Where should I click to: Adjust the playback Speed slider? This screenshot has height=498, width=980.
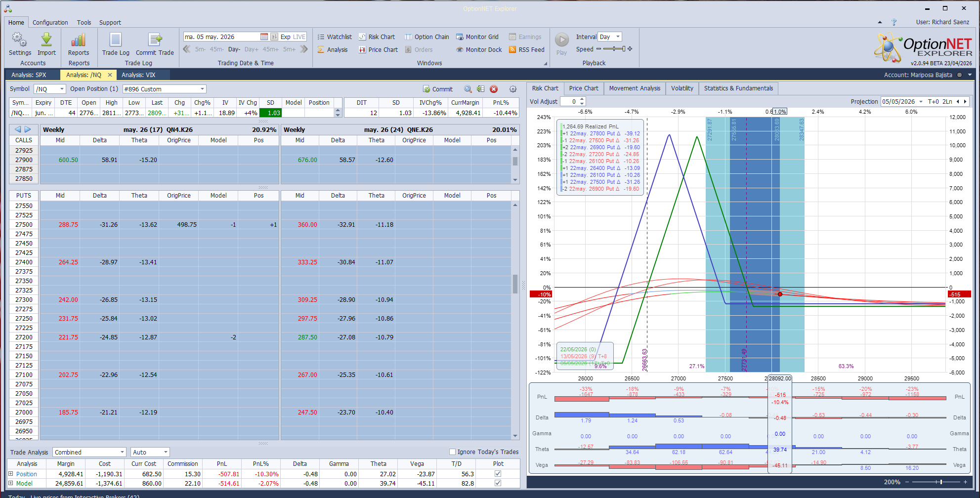[614, 49]
